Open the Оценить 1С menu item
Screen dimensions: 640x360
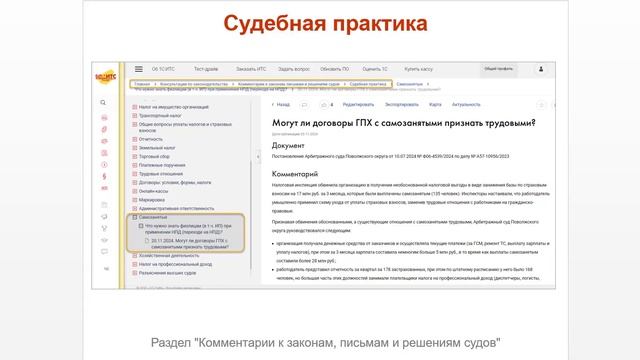pos(375,69)
